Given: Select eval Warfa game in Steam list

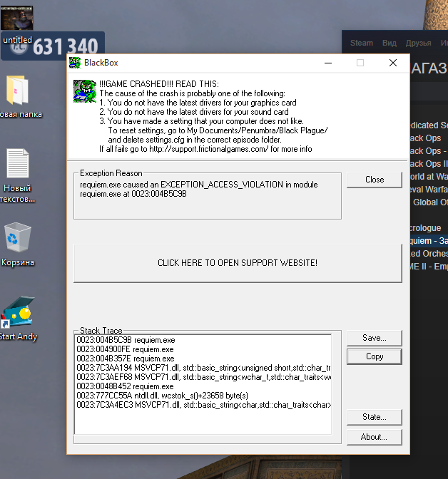Looking at the screenshot, I should point(429,190).
